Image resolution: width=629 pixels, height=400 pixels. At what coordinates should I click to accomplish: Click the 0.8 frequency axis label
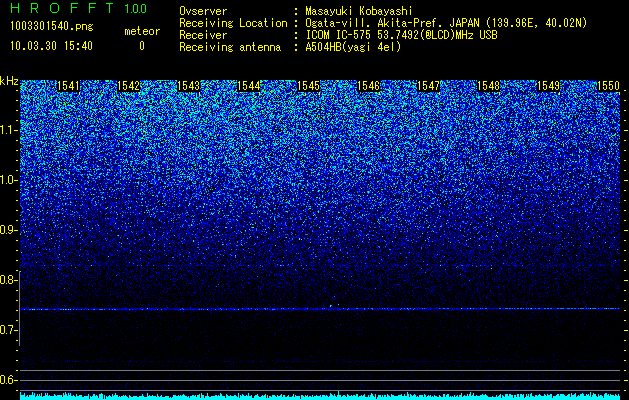click(x=9, y=280)
